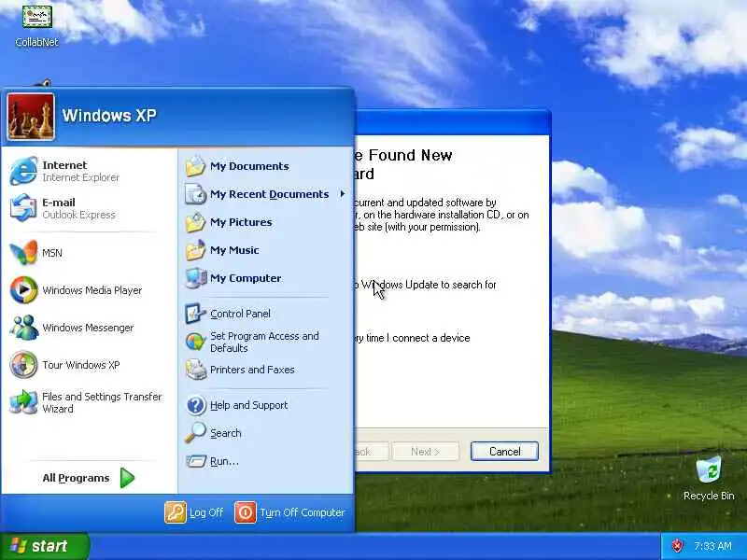
Task: Click the Log Off key icon
Action: (x=176, y=512)
